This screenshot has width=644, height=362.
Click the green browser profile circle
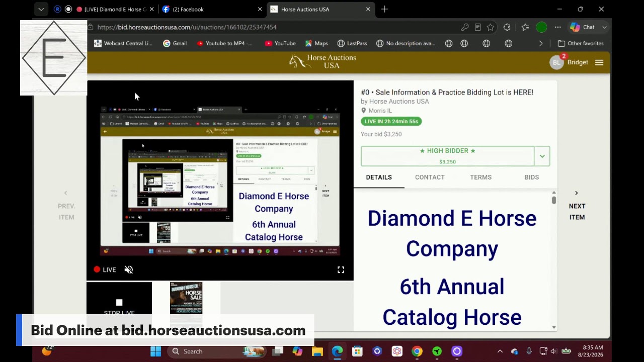541,27
